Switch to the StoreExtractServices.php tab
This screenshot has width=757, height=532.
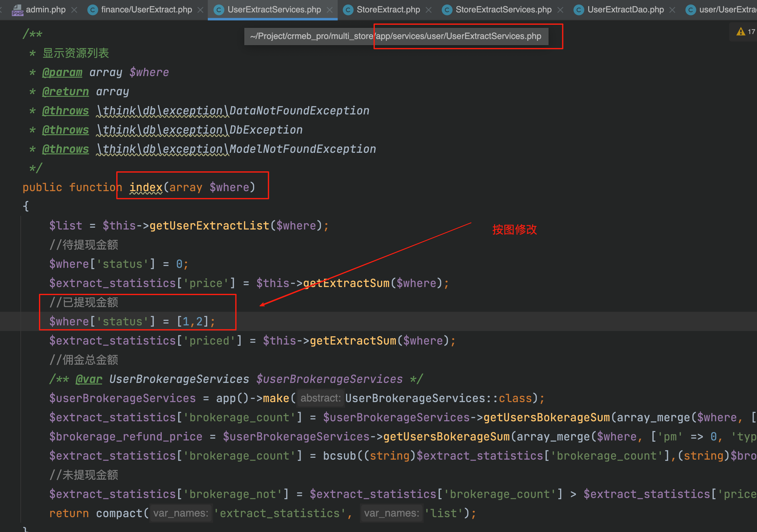point(503,10)
